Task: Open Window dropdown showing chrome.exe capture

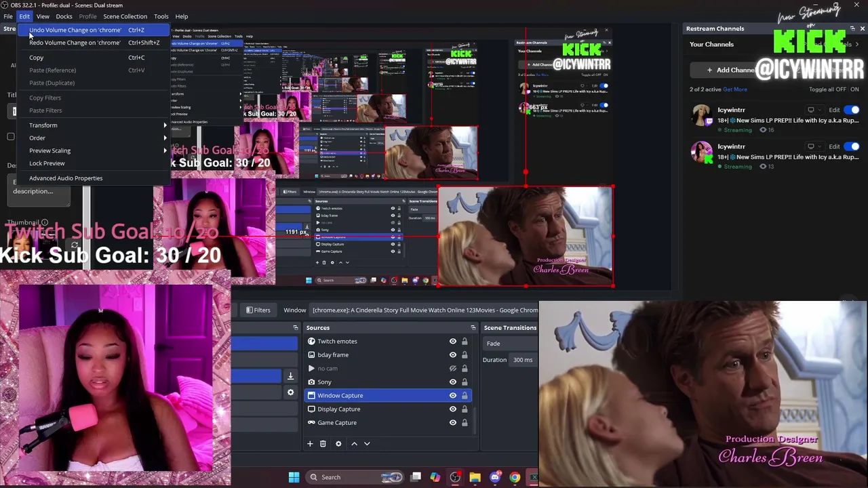Action: tap(425, 310)
